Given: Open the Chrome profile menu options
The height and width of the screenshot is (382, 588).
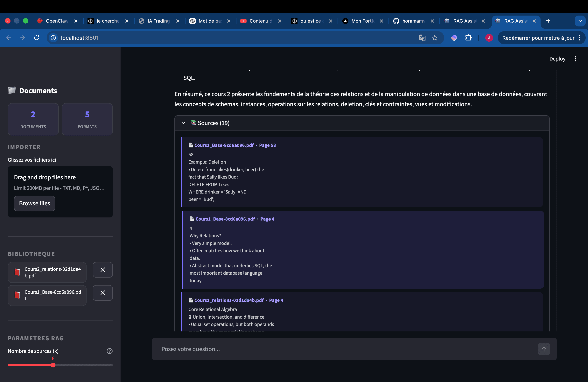Looking at the screenshot, I should 489,38.
